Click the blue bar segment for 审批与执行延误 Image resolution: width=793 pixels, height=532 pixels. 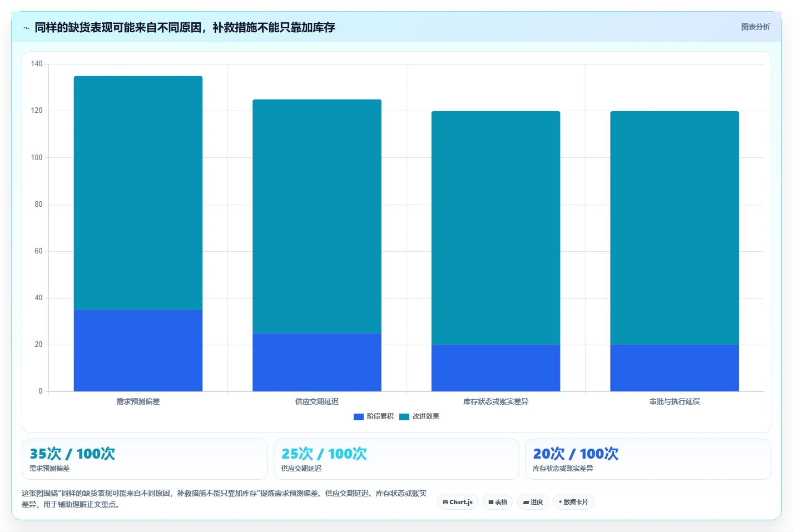pos(675,368)
